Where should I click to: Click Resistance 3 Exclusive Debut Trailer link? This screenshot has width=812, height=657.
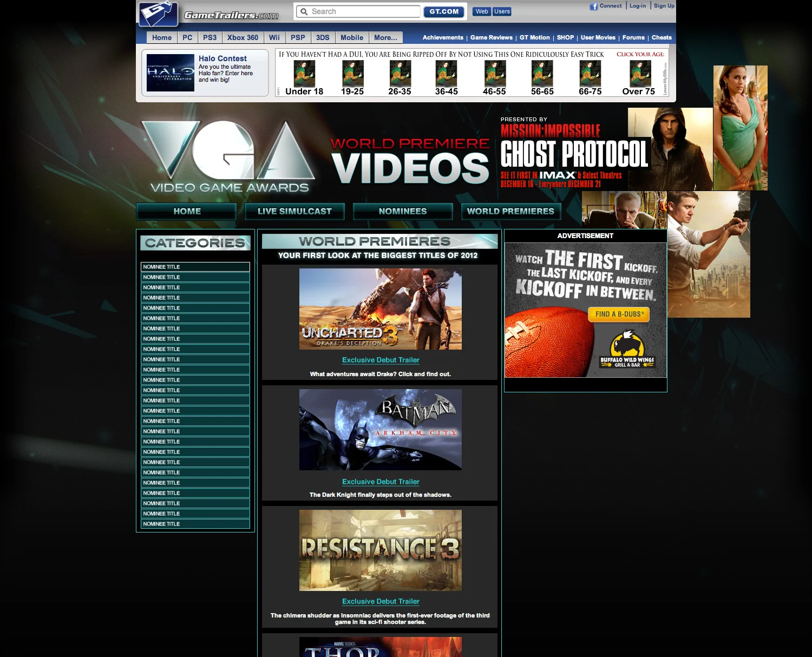(381, 601)
